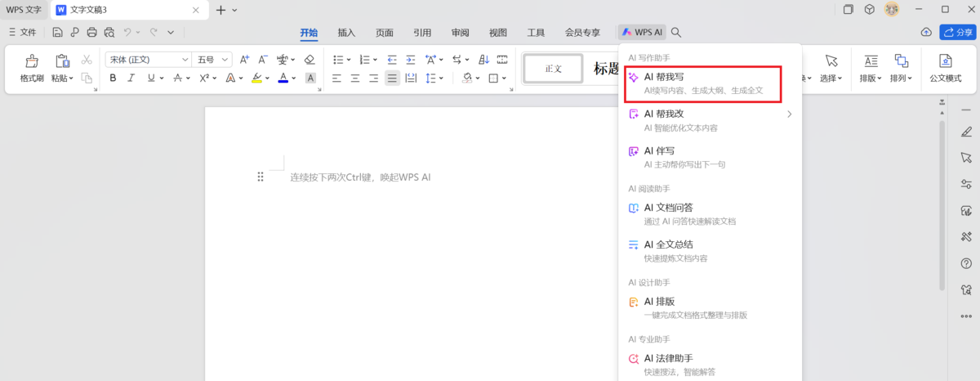
Task: Decrease font size with A- icon
Action: coord(263,59)
